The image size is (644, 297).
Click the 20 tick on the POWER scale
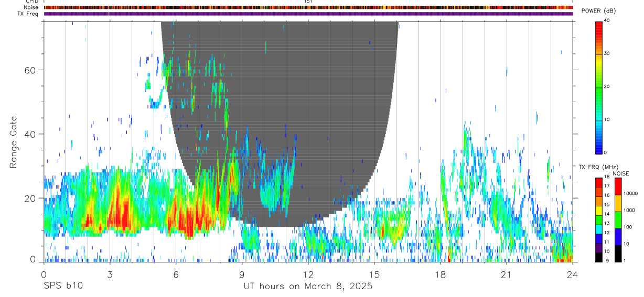(607, 86)
